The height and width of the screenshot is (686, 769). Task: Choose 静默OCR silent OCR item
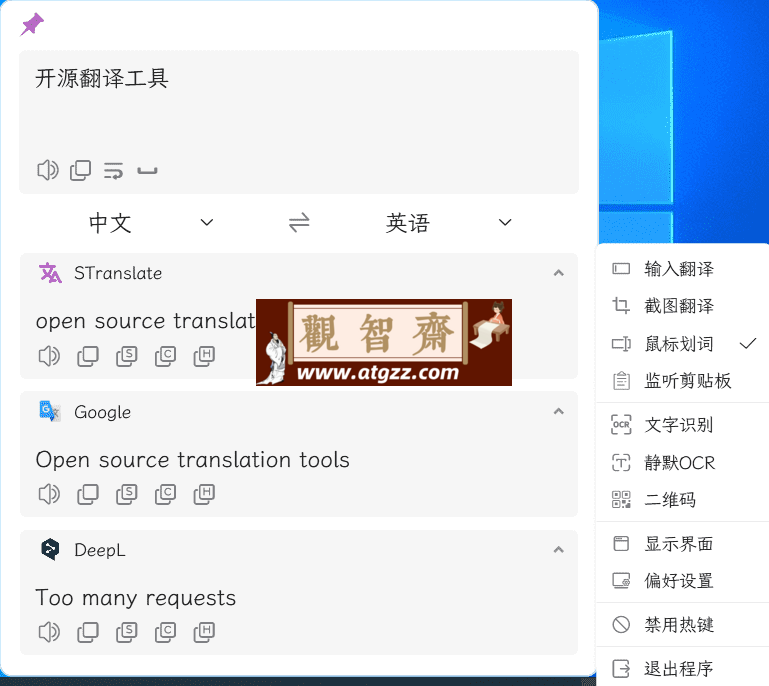pyautogui.click(x=683, y=462)
